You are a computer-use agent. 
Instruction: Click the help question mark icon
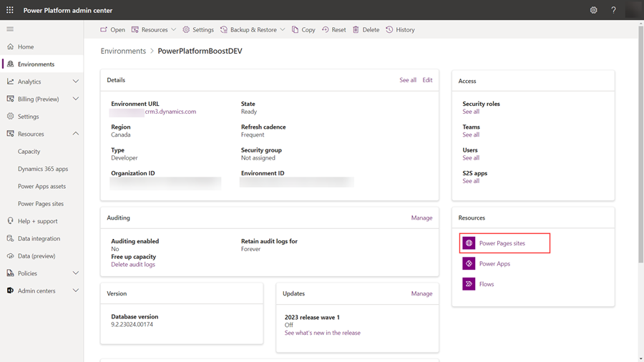pyautogui.click(x=613, y=10)
